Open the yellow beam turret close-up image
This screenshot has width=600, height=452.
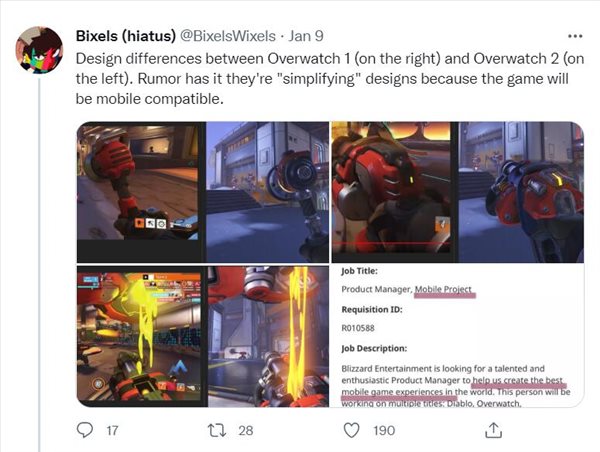(x=268, y=336)
